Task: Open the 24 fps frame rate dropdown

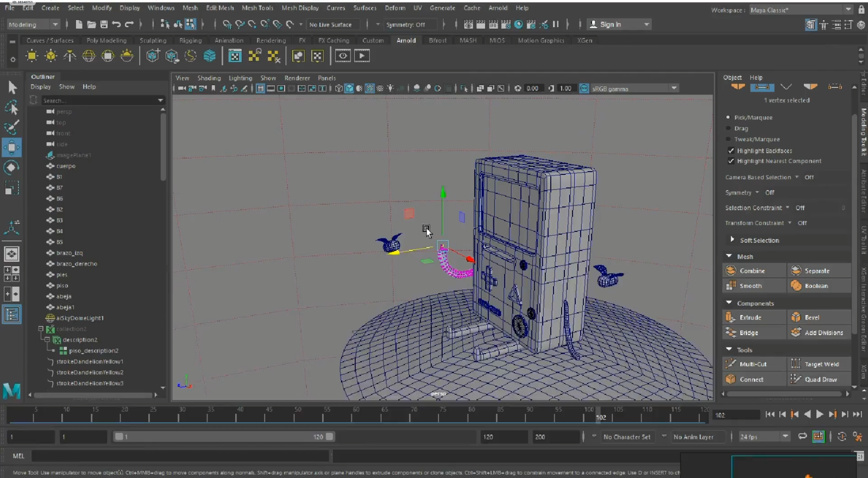Action: [x=764, y=437]
